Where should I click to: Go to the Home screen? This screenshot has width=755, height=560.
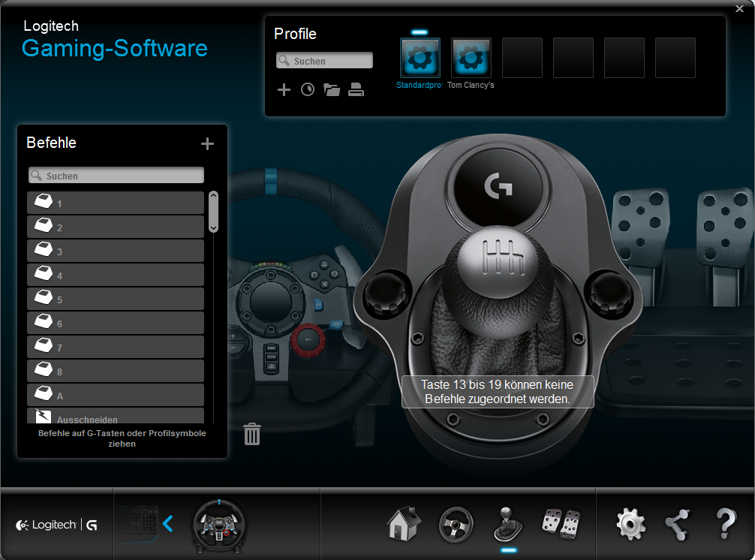[x=404, y=524]
